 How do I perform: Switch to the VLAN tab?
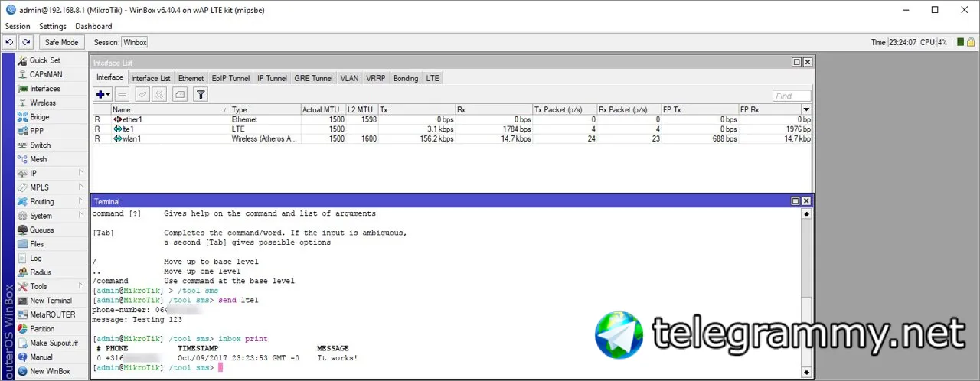tap(349, 78)
